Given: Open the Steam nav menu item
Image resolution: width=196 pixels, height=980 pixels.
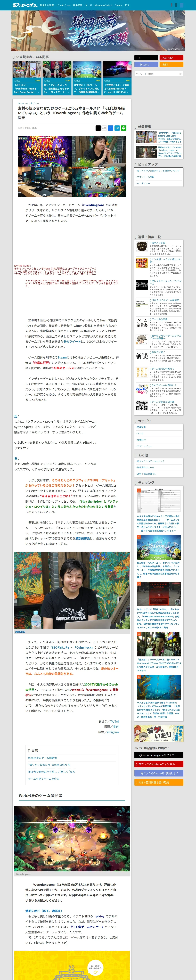Looking at the screenshot, I should click(x=118, y=5).
